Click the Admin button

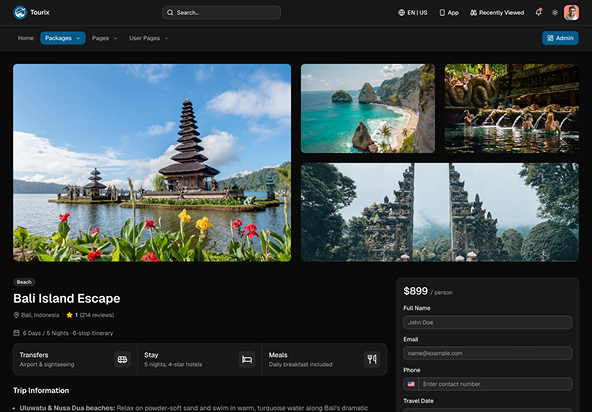tap(560, 38)
